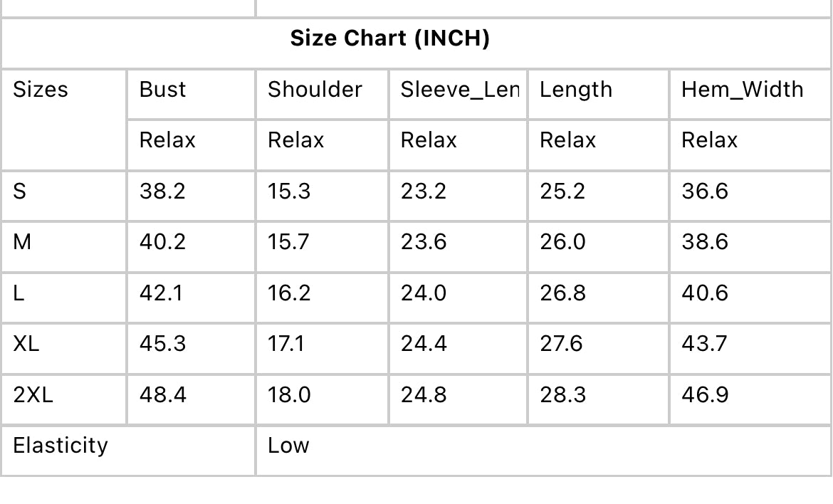Viewport: 833px width, 504px height.
Task: Click bust value 45.3 for size XL
Action: click(162, 344)
